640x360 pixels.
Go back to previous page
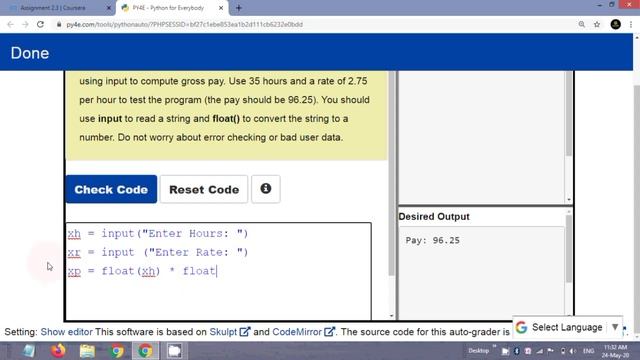coord(11,24)
